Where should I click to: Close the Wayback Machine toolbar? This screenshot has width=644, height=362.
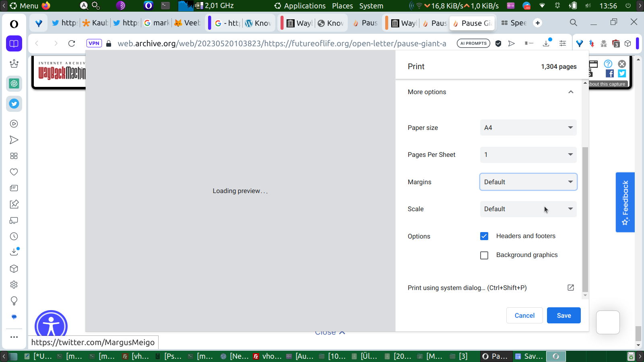coord(622,64)
